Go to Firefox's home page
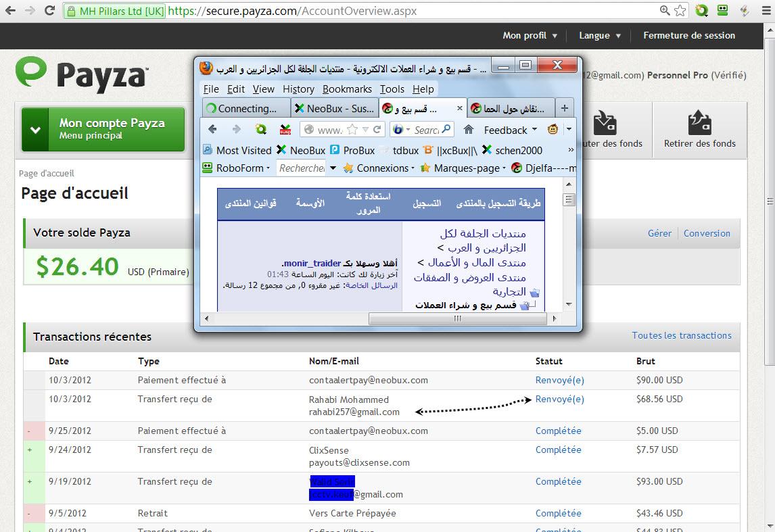The width and height of the screenshot is (775, 532). (x=469, y=129)
